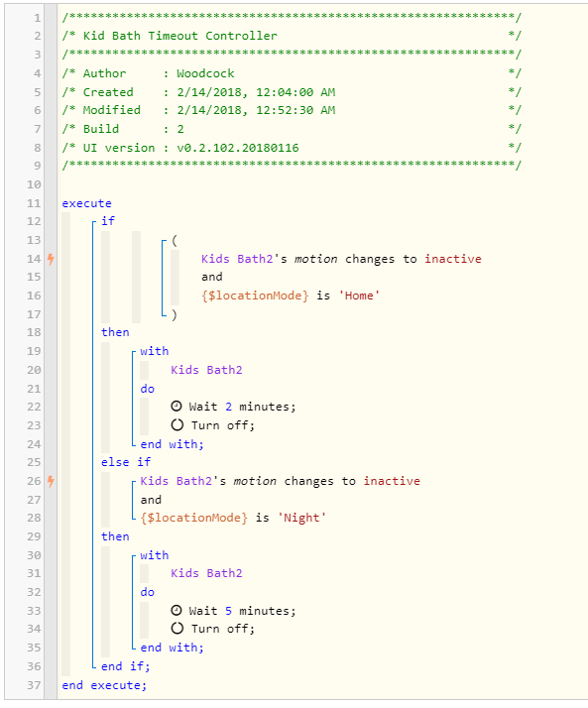Select the 'and' operator on line 27
This screenshot has width=588, height=708.
pos(151,500)
